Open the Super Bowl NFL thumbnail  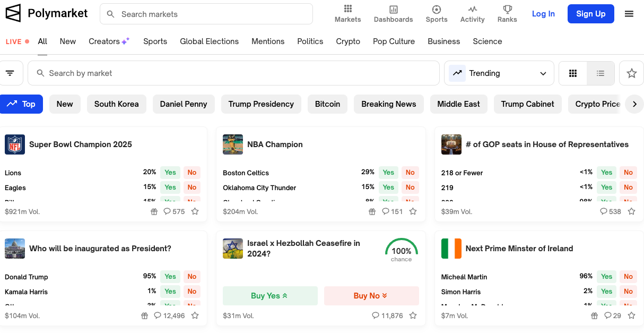click(15, 144)
